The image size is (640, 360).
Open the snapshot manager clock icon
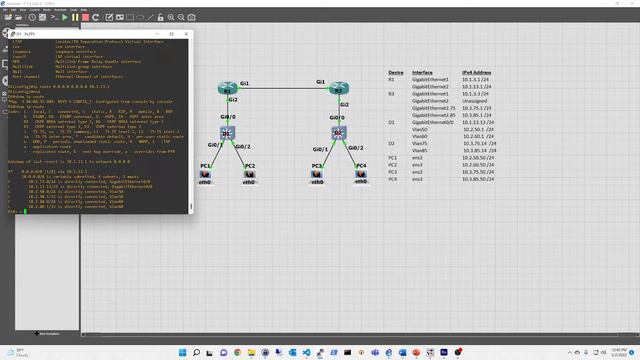[x=32, y=17]
